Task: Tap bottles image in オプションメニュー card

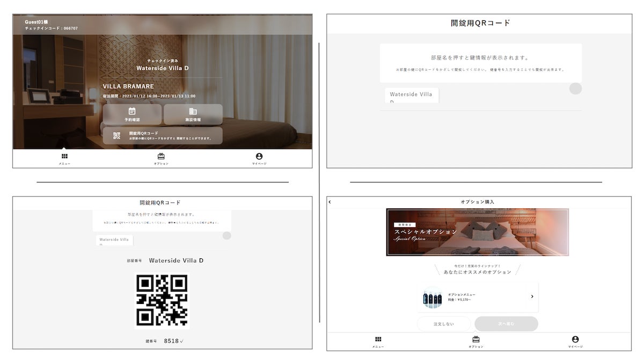Action: [x=433, y=298]
